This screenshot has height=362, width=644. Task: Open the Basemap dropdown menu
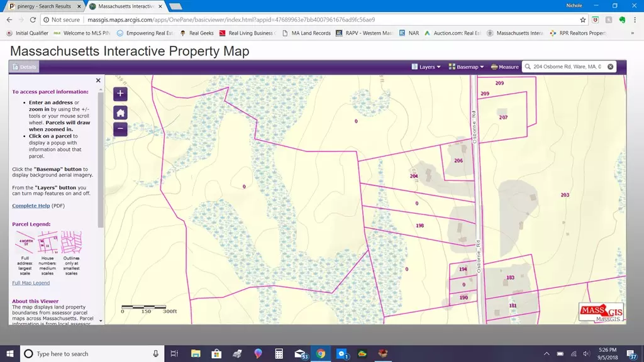coord(466,67)
